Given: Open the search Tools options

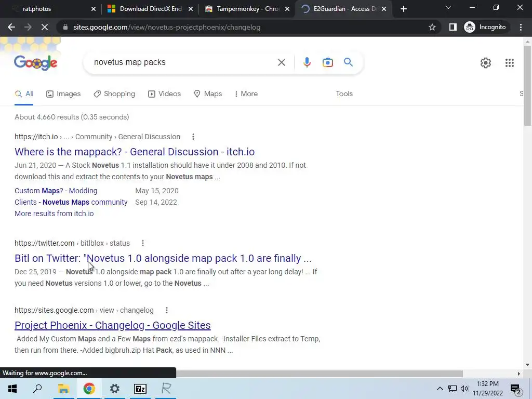Looking at the screenshot, I should 344,94.
